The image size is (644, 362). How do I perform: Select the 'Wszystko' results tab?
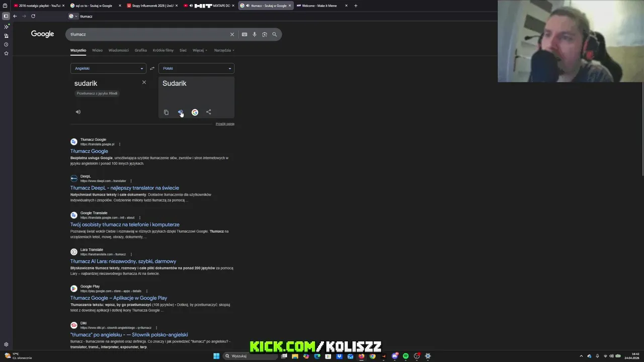[78, 50]
